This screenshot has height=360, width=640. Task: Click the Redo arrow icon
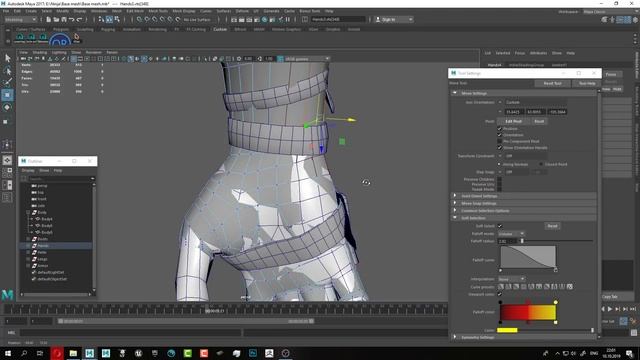79,19
